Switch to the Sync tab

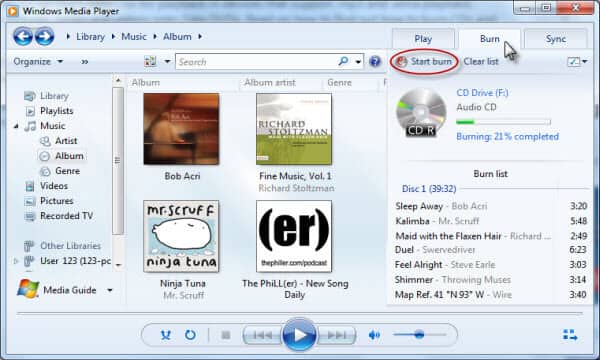pos(556,39)
